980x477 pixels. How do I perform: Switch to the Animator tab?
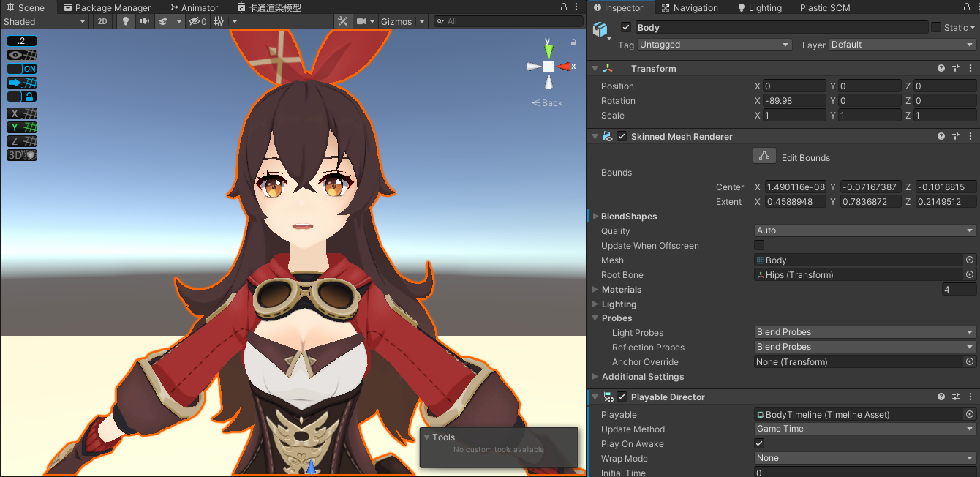(x=194, y=7)
